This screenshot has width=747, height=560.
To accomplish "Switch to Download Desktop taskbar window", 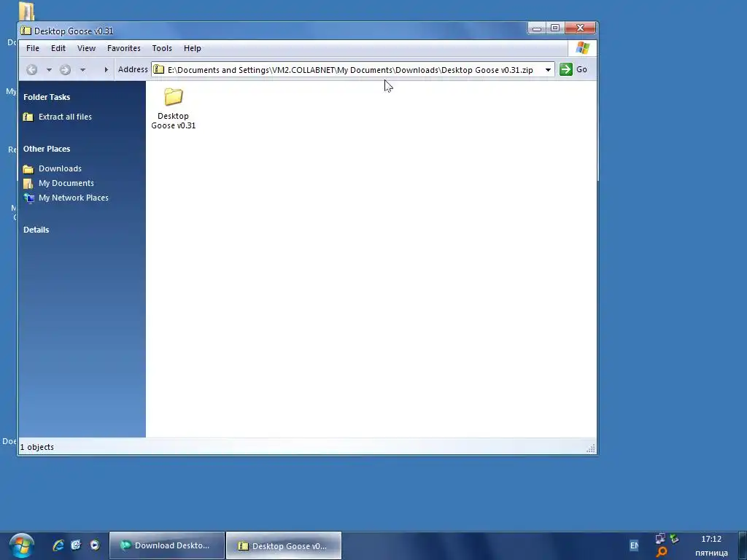I will pos(167,545).
